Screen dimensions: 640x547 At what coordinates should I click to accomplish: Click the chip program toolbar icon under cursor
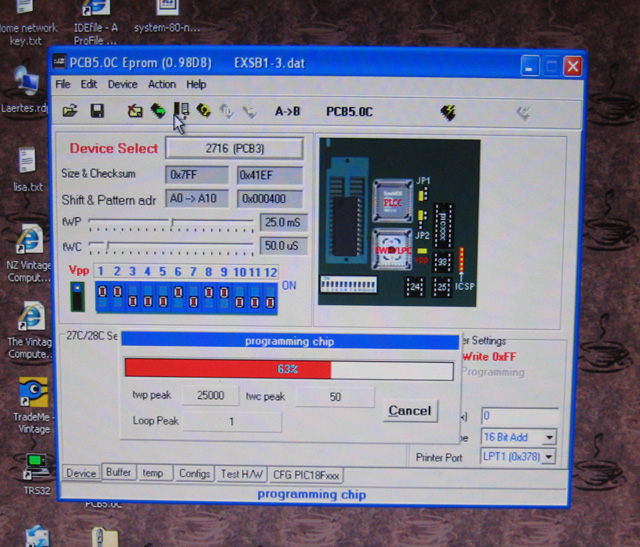point(181,110)
